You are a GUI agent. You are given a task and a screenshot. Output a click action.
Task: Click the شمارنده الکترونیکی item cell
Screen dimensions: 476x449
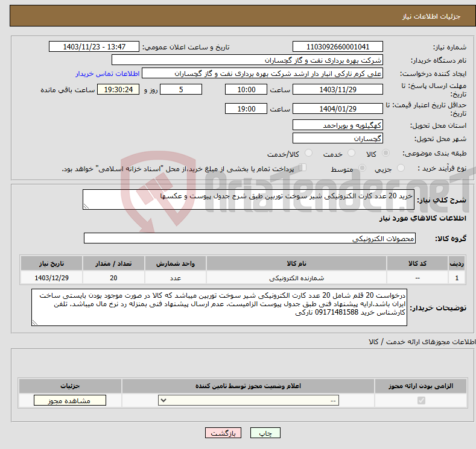point(296,278)
